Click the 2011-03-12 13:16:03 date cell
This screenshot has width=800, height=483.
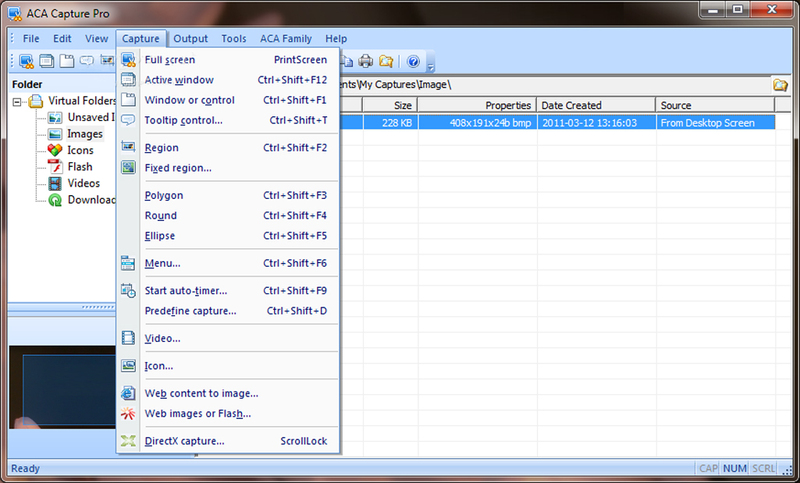pos(596,122)
